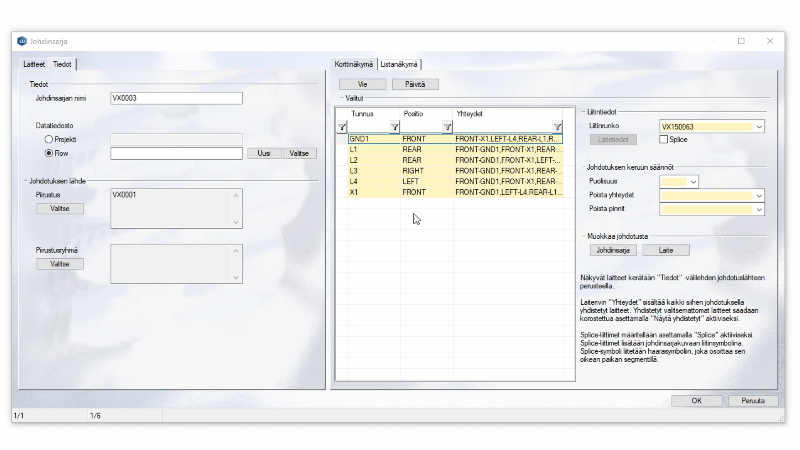
Task: Click the Positio column filter icon
Action: (447, 127)
